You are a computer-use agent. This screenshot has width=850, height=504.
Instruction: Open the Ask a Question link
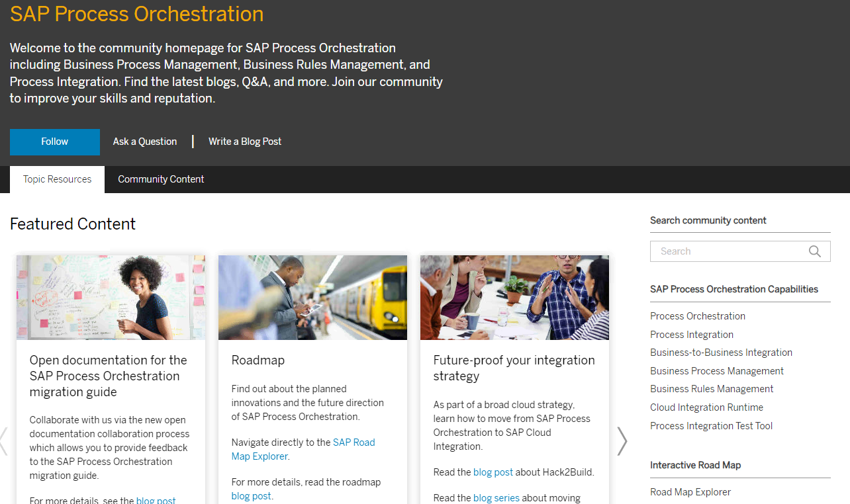coord(145,142)
